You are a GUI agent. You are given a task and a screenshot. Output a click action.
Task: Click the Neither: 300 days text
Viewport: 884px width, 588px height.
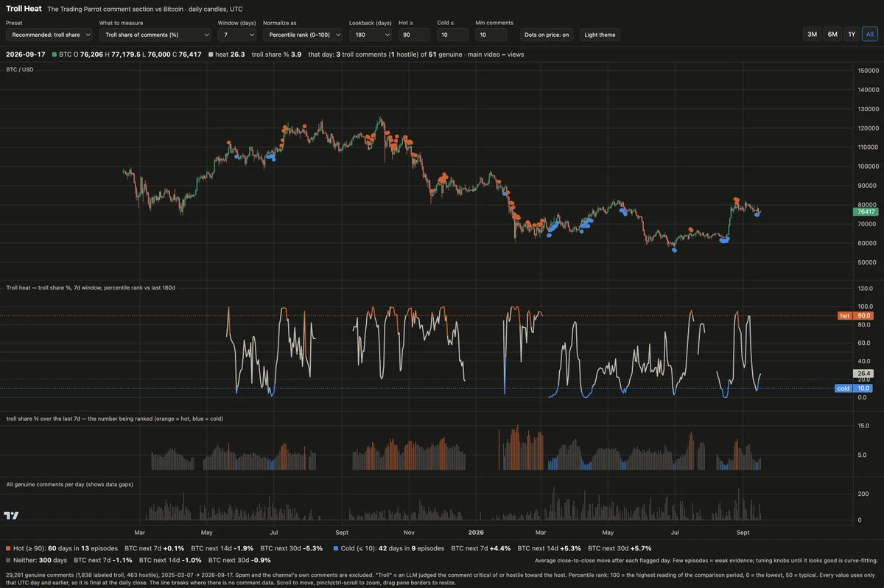click(41, 561)
